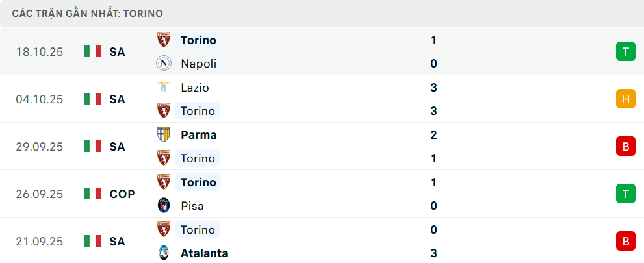Click the Parma club crest icon

coord(163,135)
